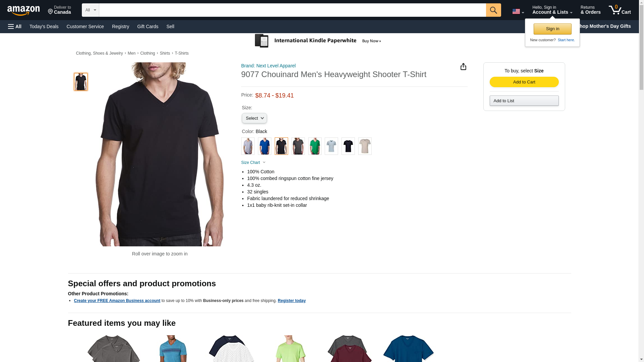The width and height of the screenshot is (644, 362).
Task: Open the search category All dropdown
Action: tap(90, 10)
